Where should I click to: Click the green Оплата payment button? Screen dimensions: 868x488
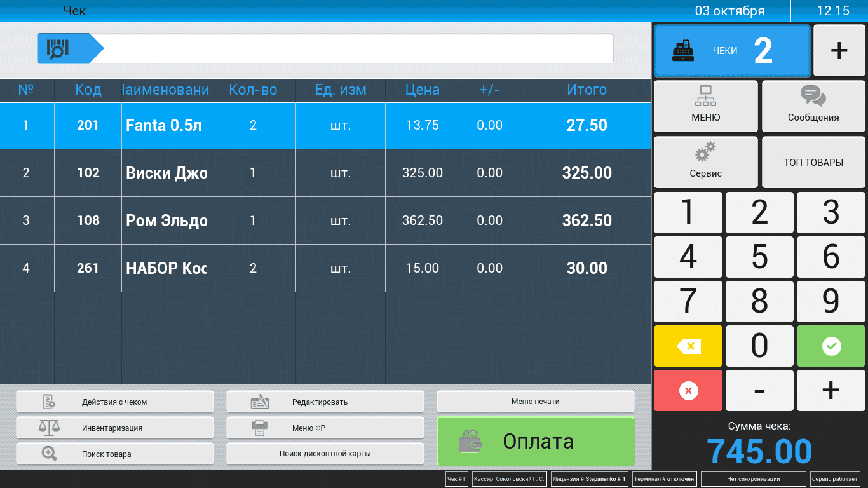[536, 442]
